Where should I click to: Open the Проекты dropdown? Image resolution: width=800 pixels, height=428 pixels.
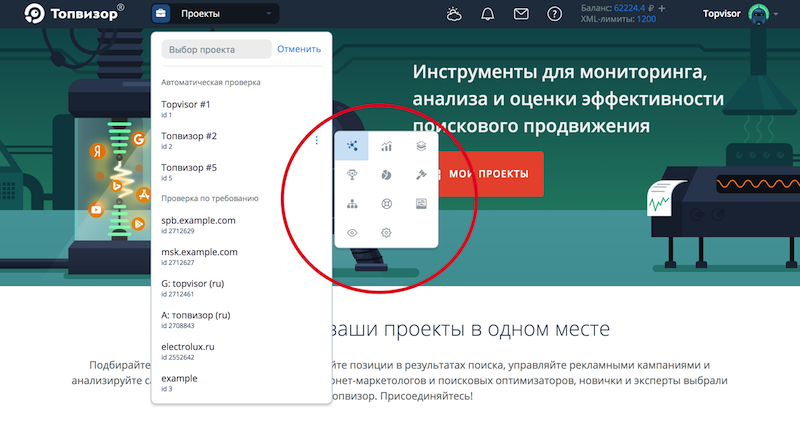[215, 14]
